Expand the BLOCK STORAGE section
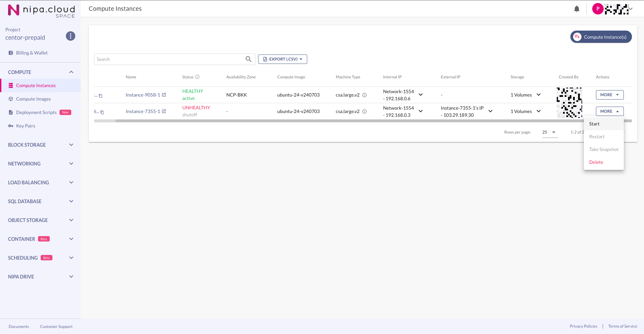 (x=71, y=145)
